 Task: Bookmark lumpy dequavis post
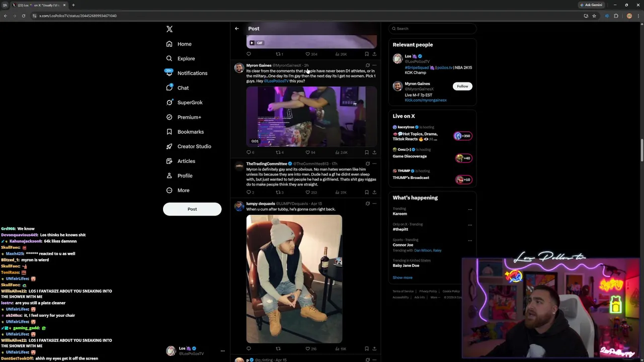pyautogui.click(x=367, y=349)
